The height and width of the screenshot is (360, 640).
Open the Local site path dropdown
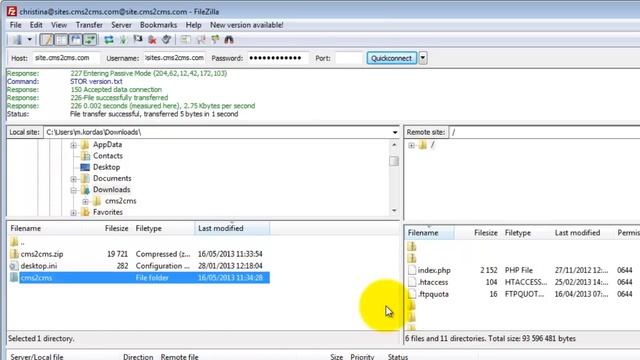pyautogui.click(x=395, y=132)
